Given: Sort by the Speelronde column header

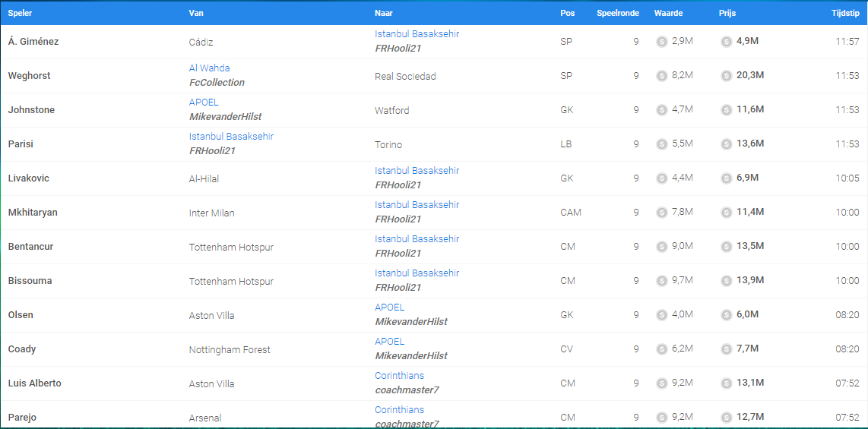Looking at the screenshot, I should click(x=619, y=13).
